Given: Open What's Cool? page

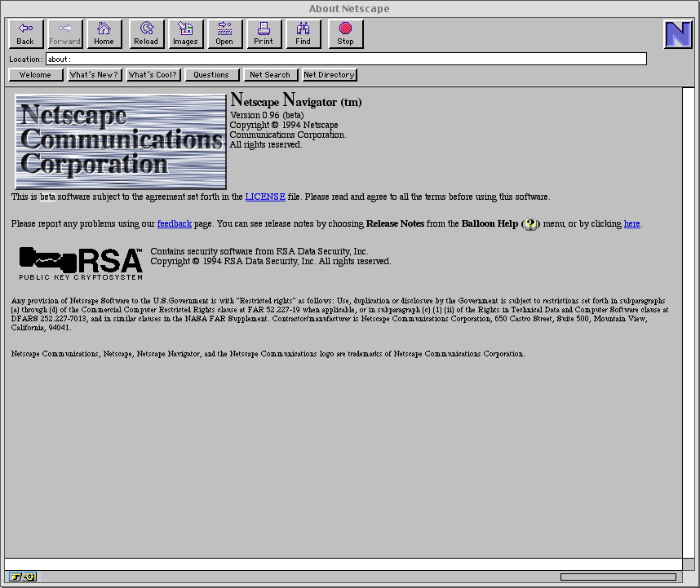Looking at the screenshot, I should (153, 75).
